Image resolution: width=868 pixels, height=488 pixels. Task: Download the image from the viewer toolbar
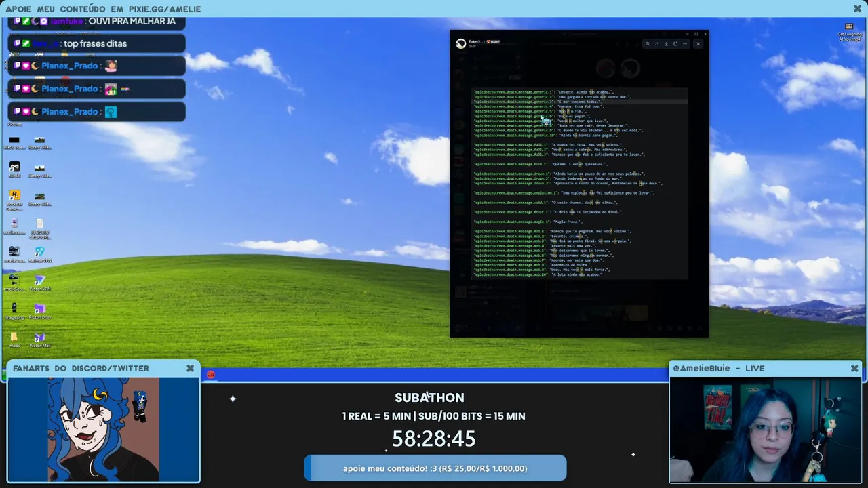(x=666, y=44)
